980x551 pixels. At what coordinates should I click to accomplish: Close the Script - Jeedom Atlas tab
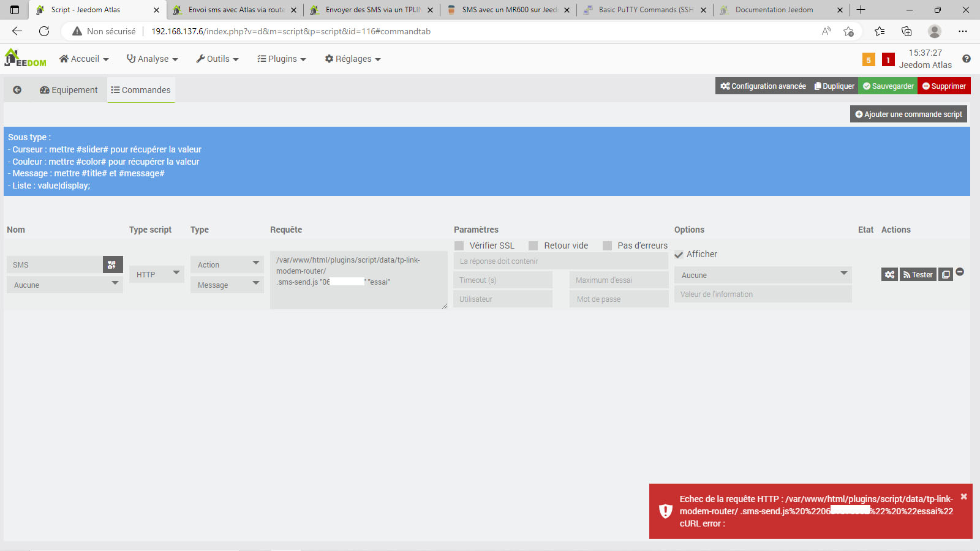tap(156, 10)
